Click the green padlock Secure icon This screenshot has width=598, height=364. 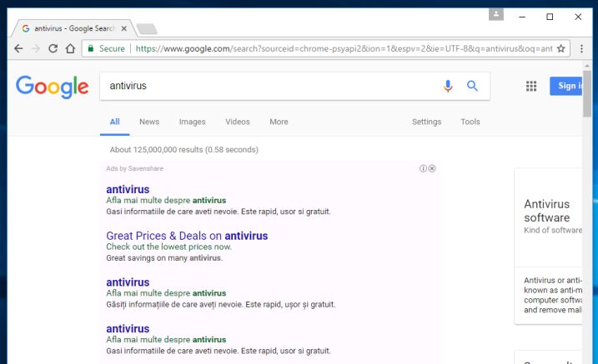90,48
